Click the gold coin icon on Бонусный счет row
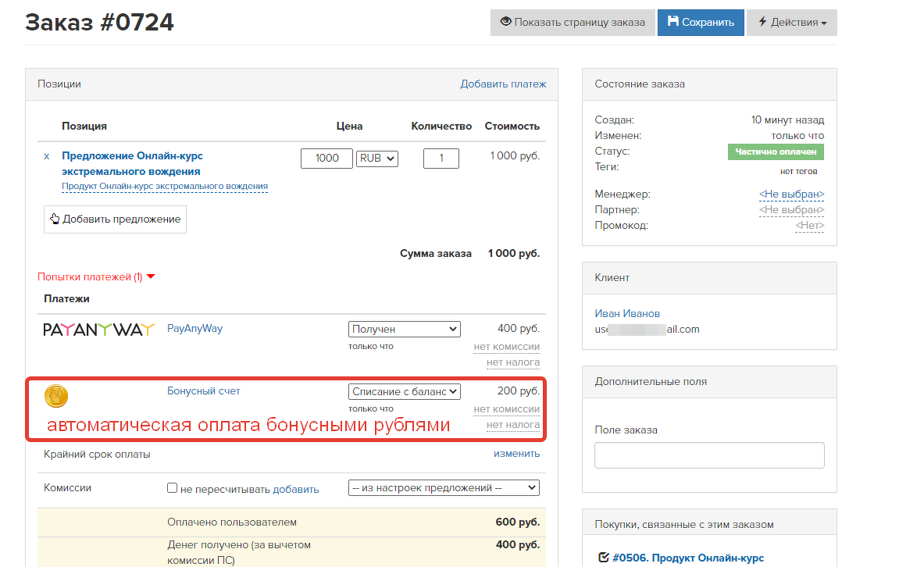Viewport: 924px width, 567px height. coord(55,395)
